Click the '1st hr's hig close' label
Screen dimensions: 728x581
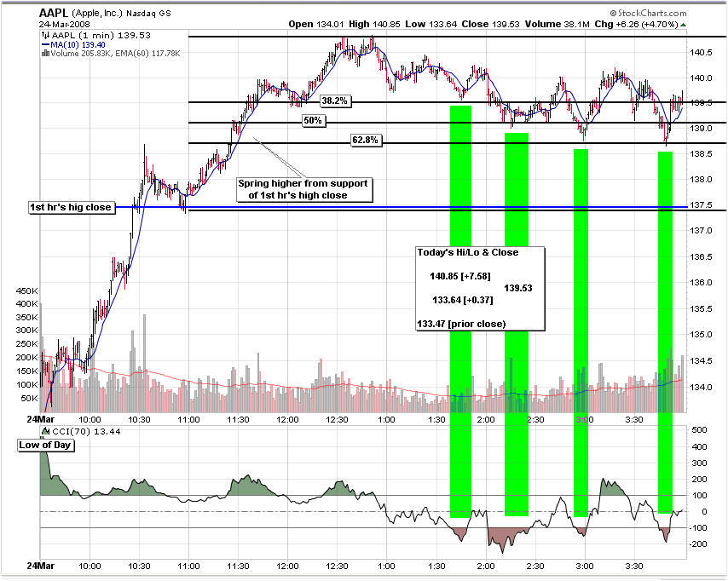pyautogui.click(x=71, y=207)
